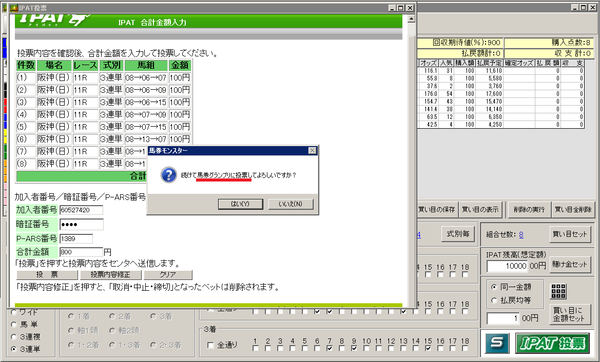Viewport: 600px width, 362px height.
Task: Open the numeric keypad grid icon
Action: click(558, 291)
